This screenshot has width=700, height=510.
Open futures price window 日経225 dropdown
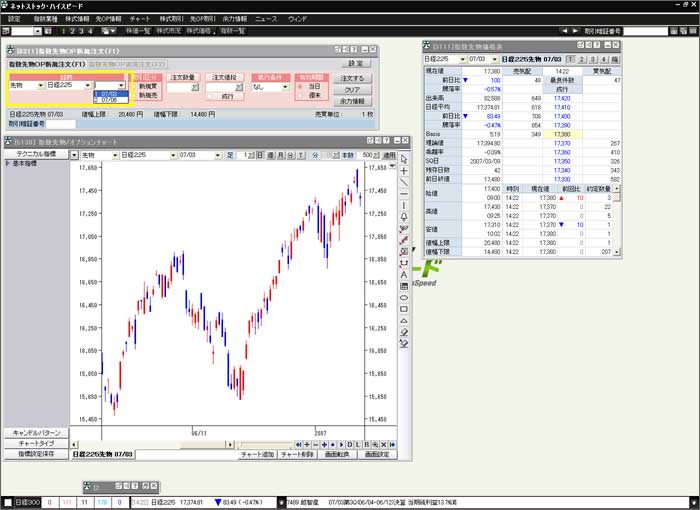click(x=462, y=59)
